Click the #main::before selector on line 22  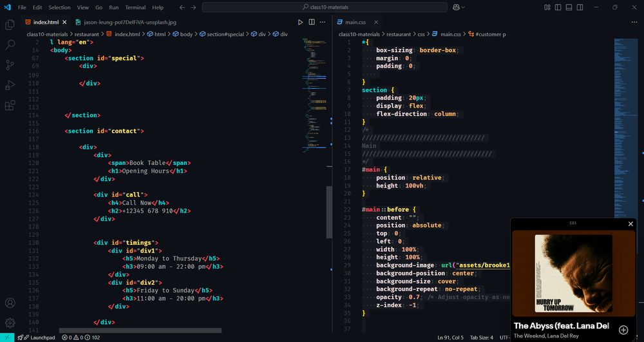tap(385, 209)
